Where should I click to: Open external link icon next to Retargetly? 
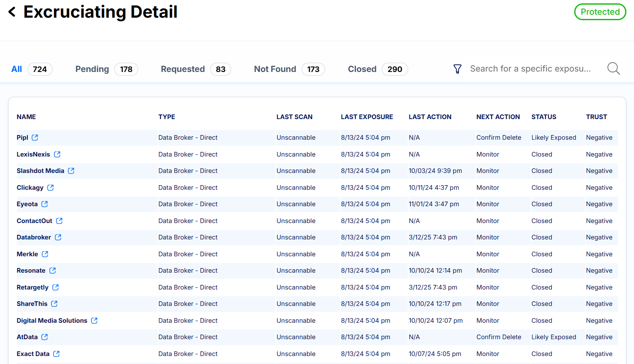point(56,287)
